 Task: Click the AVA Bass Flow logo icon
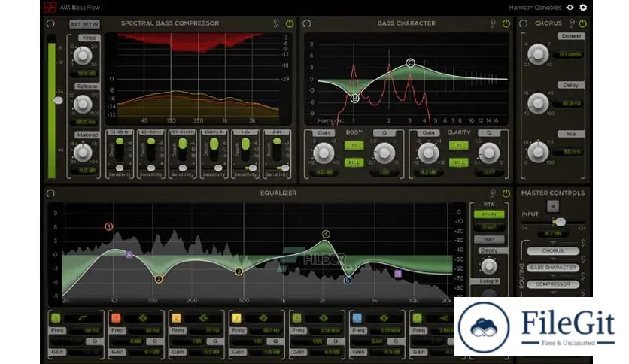(50, 8)
